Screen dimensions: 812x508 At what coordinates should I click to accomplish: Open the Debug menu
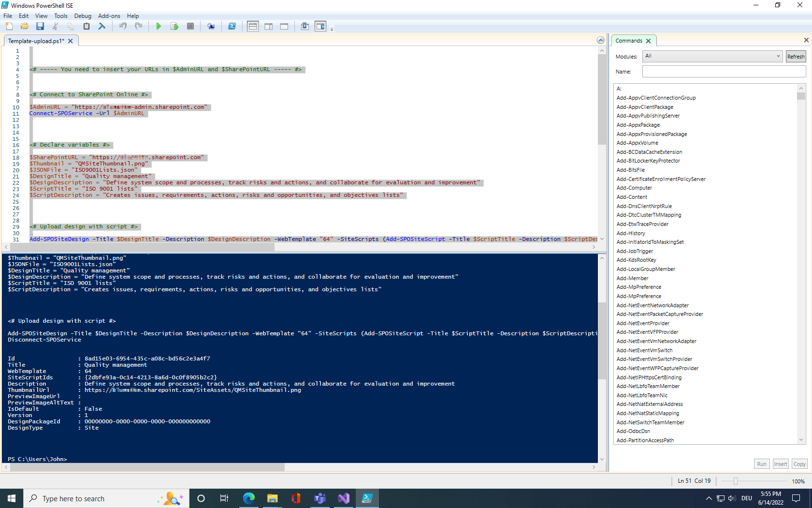(83, 16)
